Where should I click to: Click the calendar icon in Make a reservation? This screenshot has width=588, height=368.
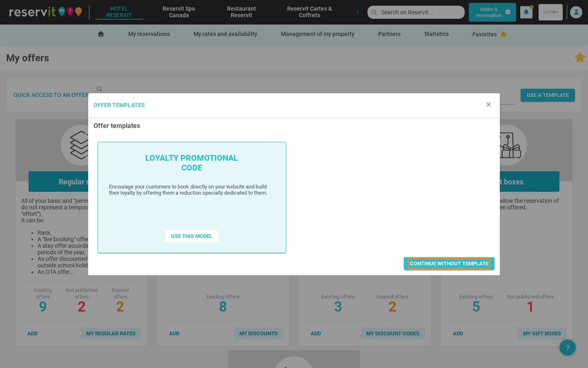point(508,12)
